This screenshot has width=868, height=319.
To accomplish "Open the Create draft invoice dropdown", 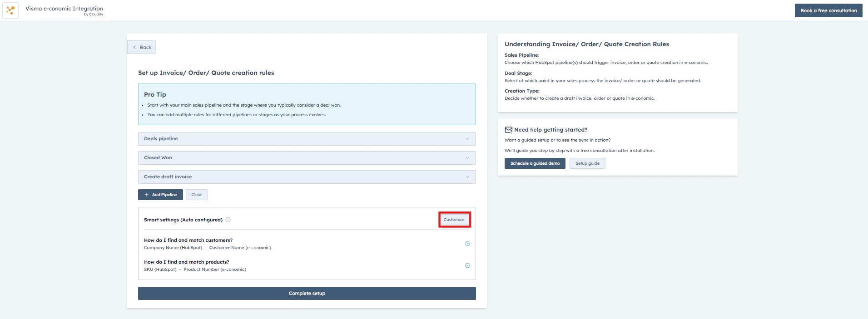I will 307,177.
